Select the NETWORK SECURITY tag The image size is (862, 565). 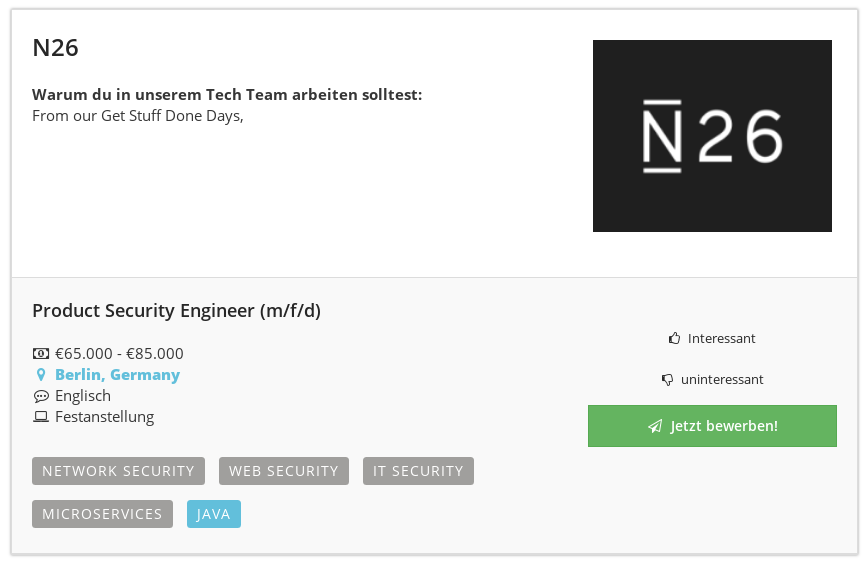118,471
